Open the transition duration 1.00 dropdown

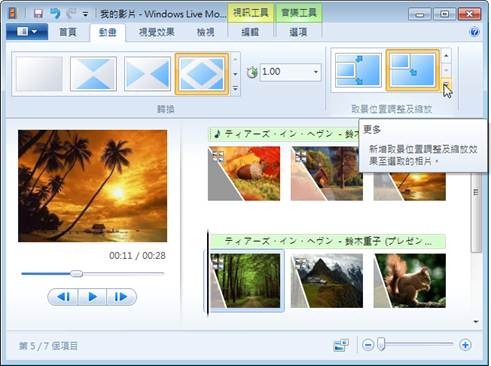[315, 72]
